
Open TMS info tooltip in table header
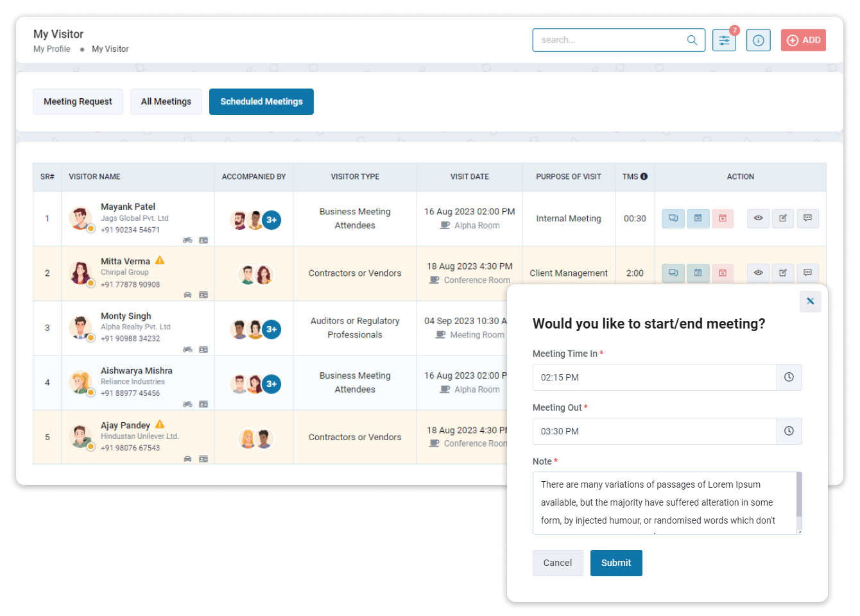[x=645, y=176]
